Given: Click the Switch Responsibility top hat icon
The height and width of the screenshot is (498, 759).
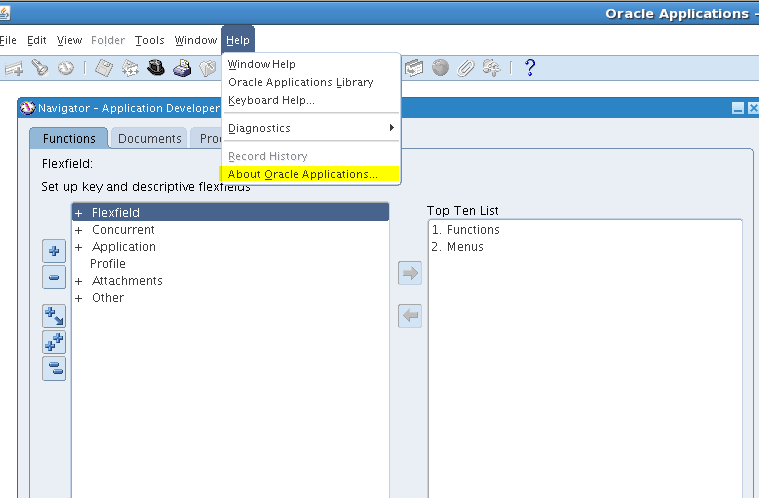Looking at the screenshot, I should click(156, 68).
